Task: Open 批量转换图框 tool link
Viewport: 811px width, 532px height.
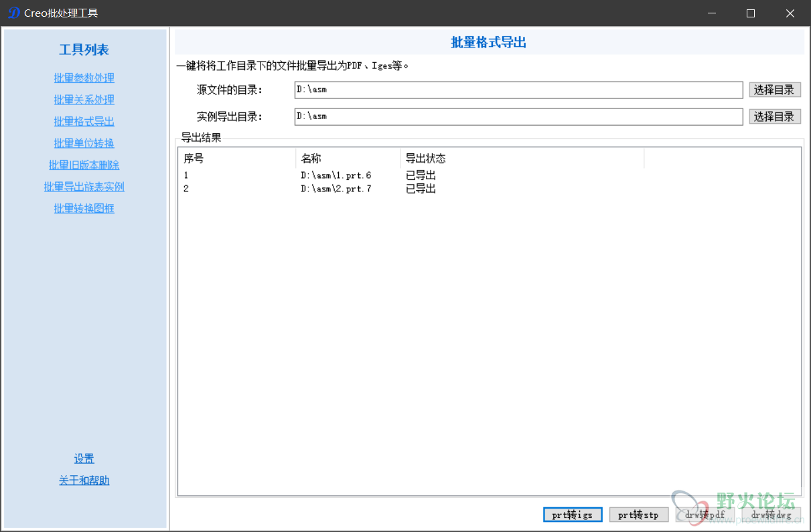Action: 84,209
